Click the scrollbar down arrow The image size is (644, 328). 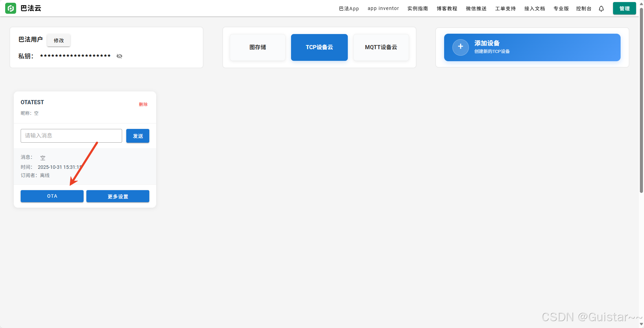point(641,324)
